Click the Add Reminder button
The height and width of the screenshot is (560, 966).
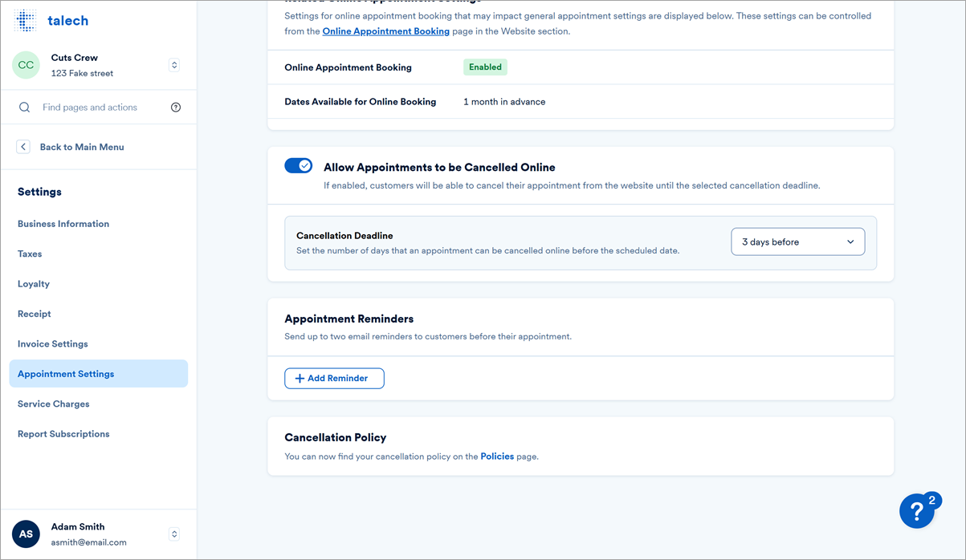click(x=334, y=378)
